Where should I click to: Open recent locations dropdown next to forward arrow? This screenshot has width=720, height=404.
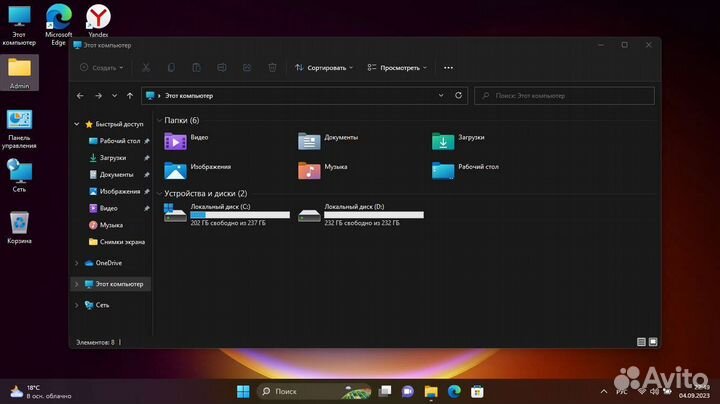coord(114,95)
